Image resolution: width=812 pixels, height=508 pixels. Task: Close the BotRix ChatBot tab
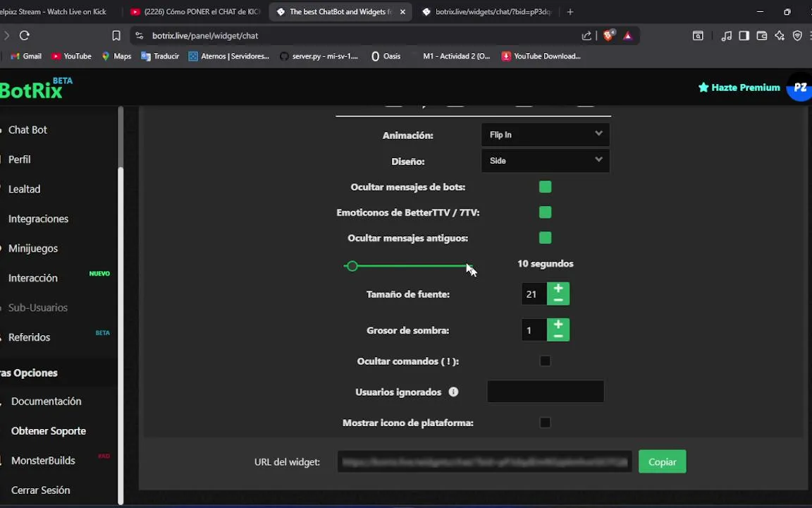pos(402,11)
